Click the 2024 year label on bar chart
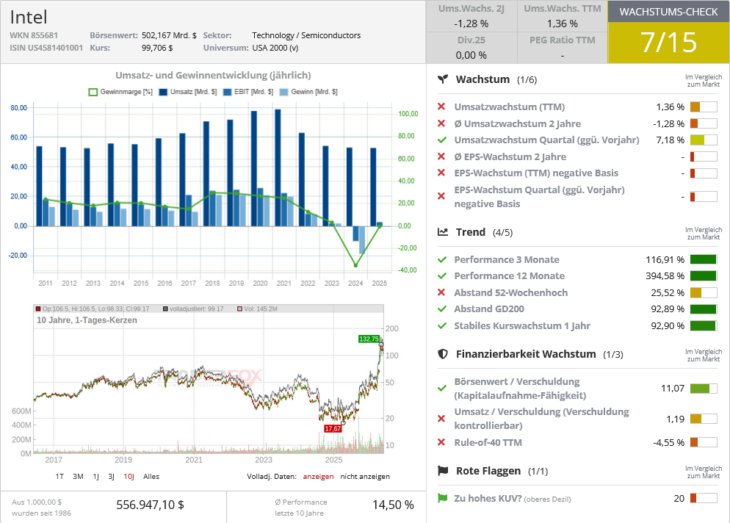730x523 pixels. click(x=355, y=283)
